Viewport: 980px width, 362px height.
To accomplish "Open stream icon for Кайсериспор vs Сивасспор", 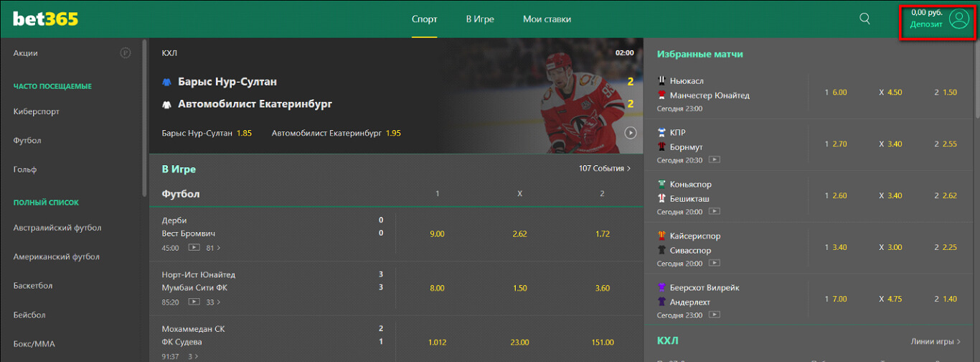I will tap(715, 264).
